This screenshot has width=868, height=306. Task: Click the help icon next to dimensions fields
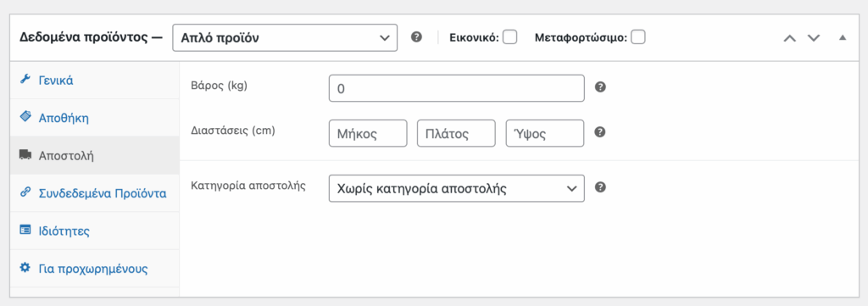tap(600, 132)
